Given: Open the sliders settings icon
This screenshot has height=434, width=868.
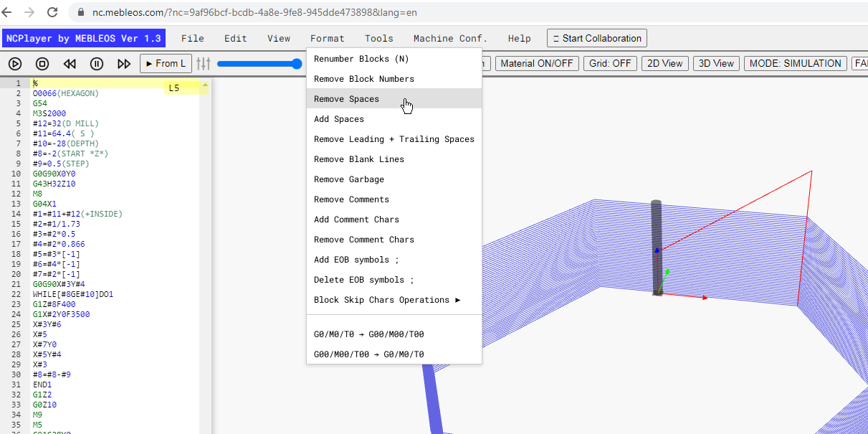Looking at the screenshot, I should (204, 64).
